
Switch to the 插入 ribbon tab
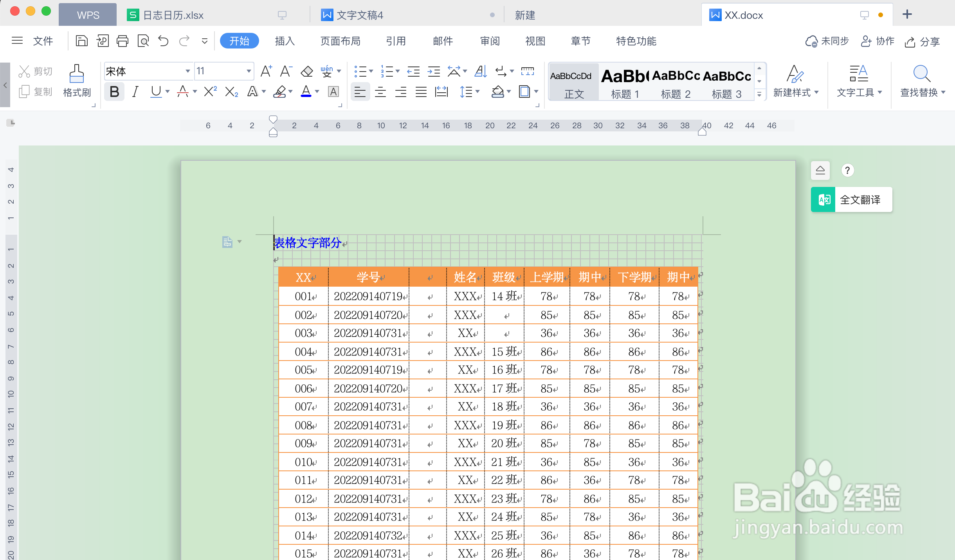tap(285, 41)
